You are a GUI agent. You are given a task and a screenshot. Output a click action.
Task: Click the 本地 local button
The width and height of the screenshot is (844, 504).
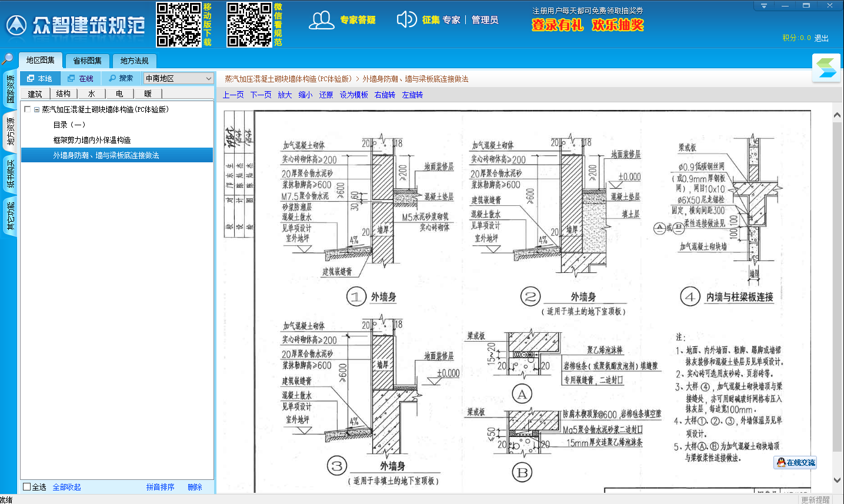[40, 78]
